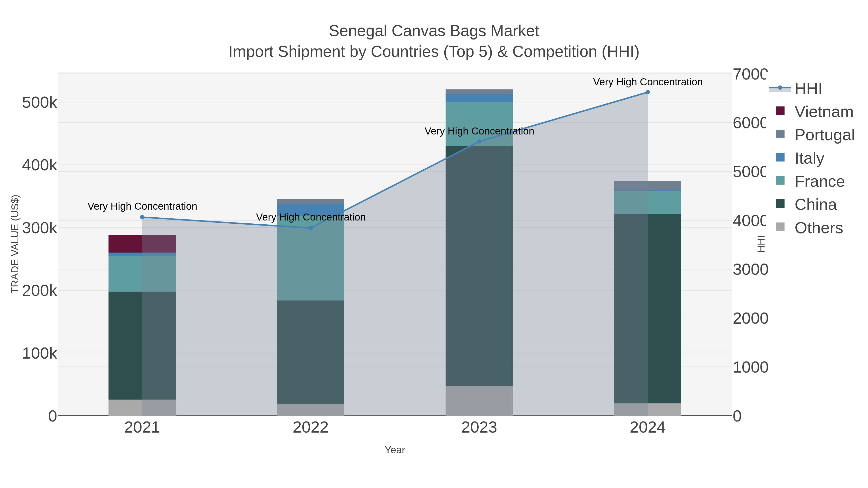
Task: Click the Vietnam legend color swatch
Action: pyautogui.click(x=780, y=111)
